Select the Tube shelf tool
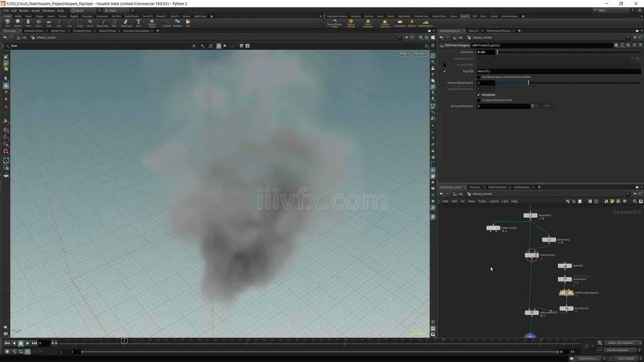 pyautogui.click(x=28, y=23)
